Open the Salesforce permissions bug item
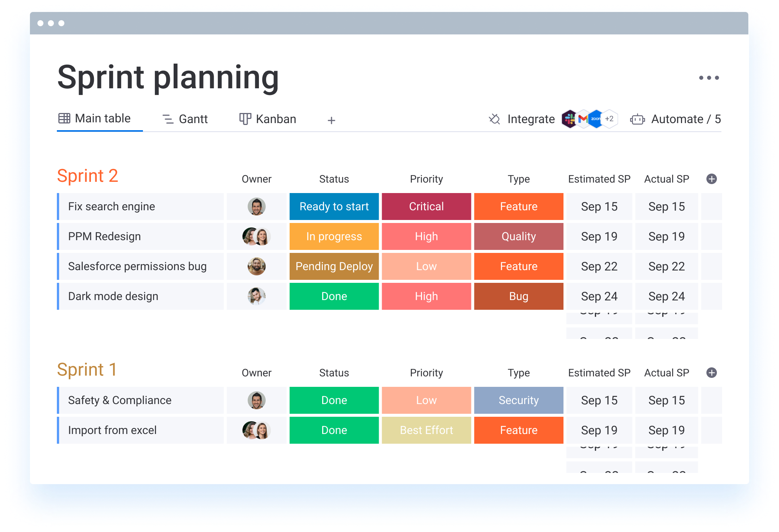This screenshot has height=532, width=779. (137, 266)
